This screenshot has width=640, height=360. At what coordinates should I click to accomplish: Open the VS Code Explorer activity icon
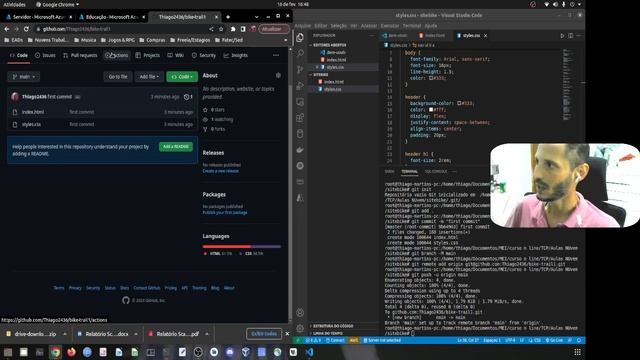point(300,38)
